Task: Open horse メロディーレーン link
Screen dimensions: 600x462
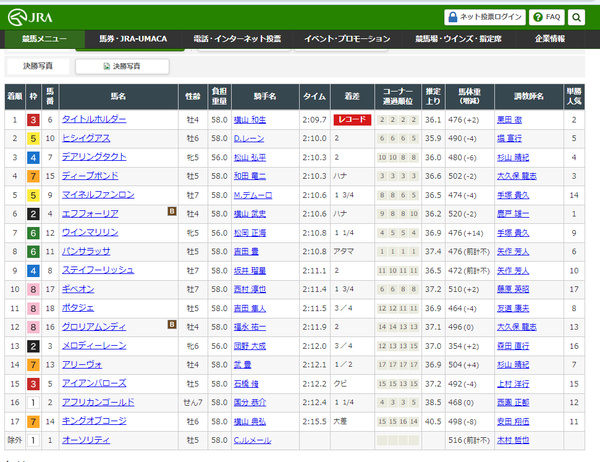Action: 94,346
